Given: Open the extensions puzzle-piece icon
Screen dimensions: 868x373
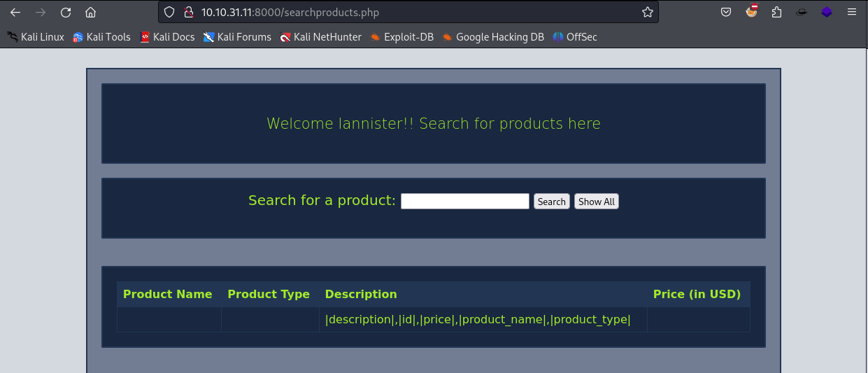Looking at the screenshot, I should click(x=777, y=12).
